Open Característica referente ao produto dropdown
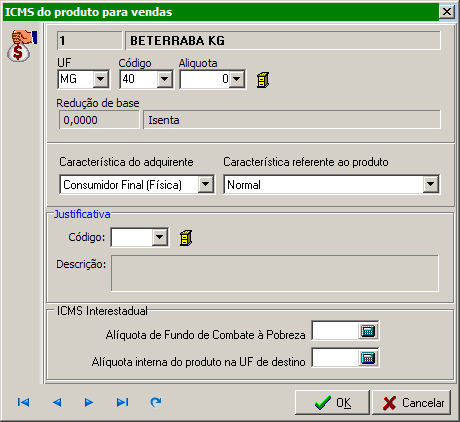This screenshot has width=460, height=422. pyautogui.click(x=431, y=184)
